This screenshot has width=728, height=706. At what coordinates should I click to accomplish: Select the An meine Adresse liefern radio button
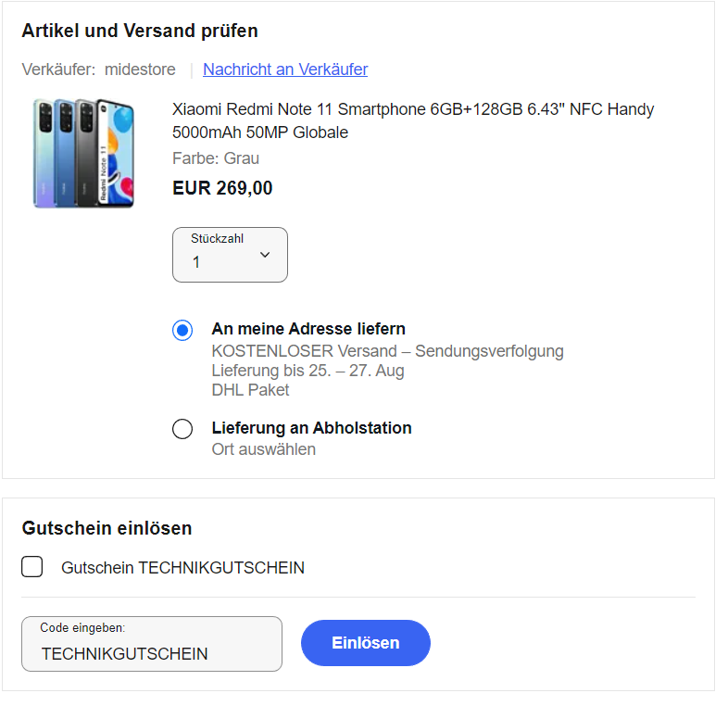[182, 330]
